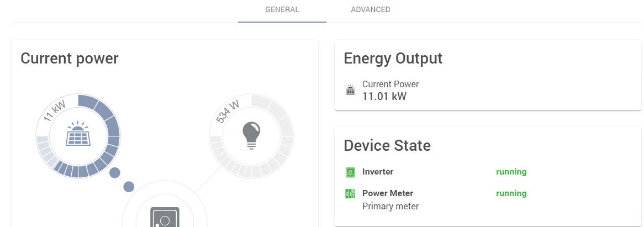Click the Power Meter running status text
Image resolution: width=644 pixels, height=227 pixels.
point(511,193)
